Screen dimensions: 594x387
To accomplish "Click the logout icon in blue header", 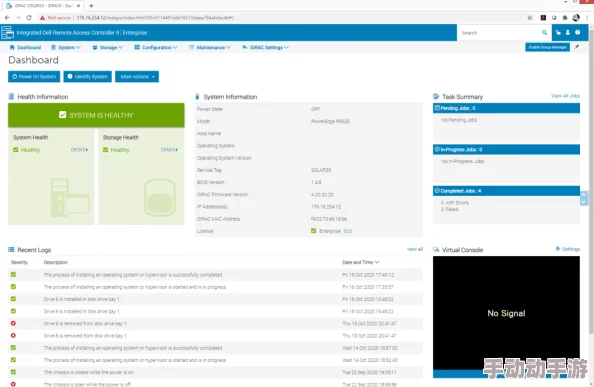I will pyautogui.click(x=558, y=33).
